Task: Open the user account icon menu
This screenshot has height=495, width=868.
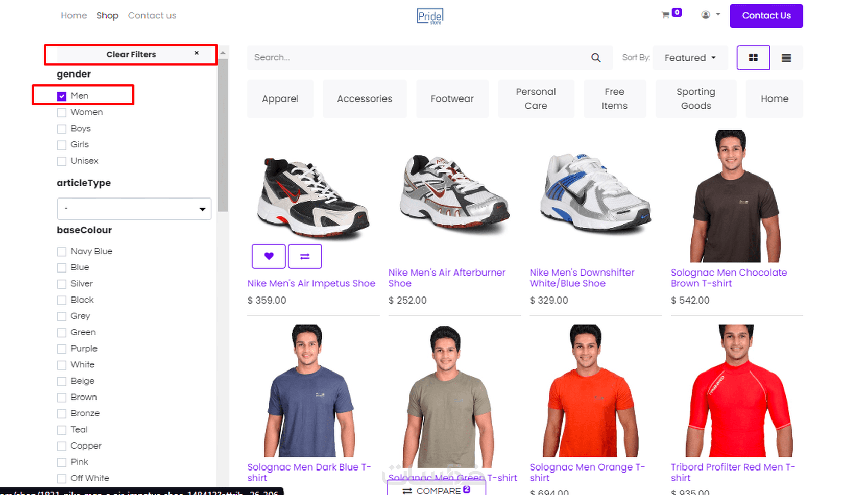Action: pyautogui.click(x=706, y=15)
